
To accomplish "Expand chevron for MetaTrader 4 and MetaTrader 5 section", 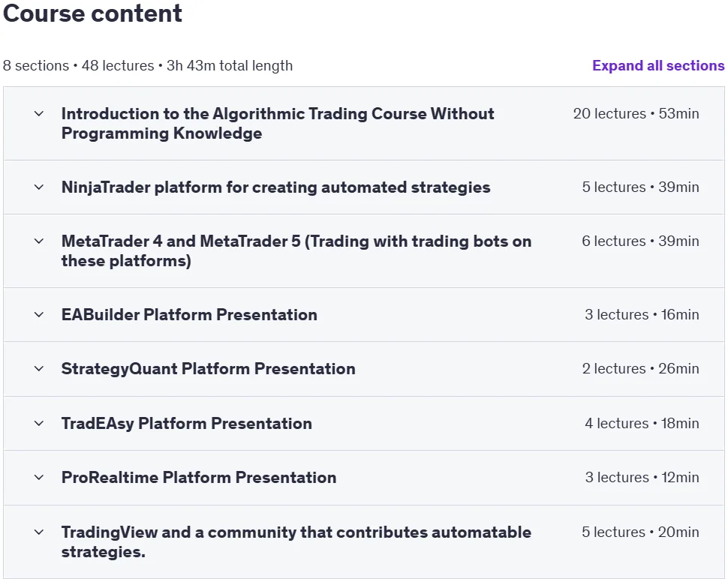I will point(39,241).
